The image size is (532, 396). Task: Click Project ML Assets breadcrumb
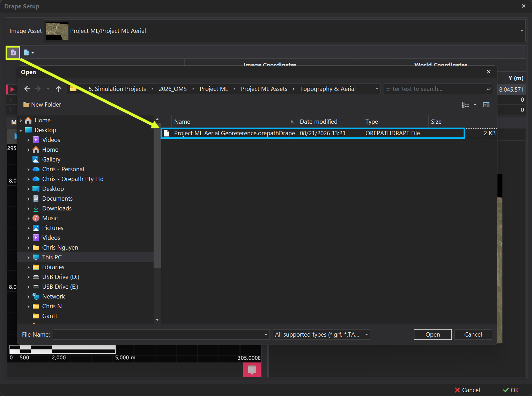click(x=264, y=89)
